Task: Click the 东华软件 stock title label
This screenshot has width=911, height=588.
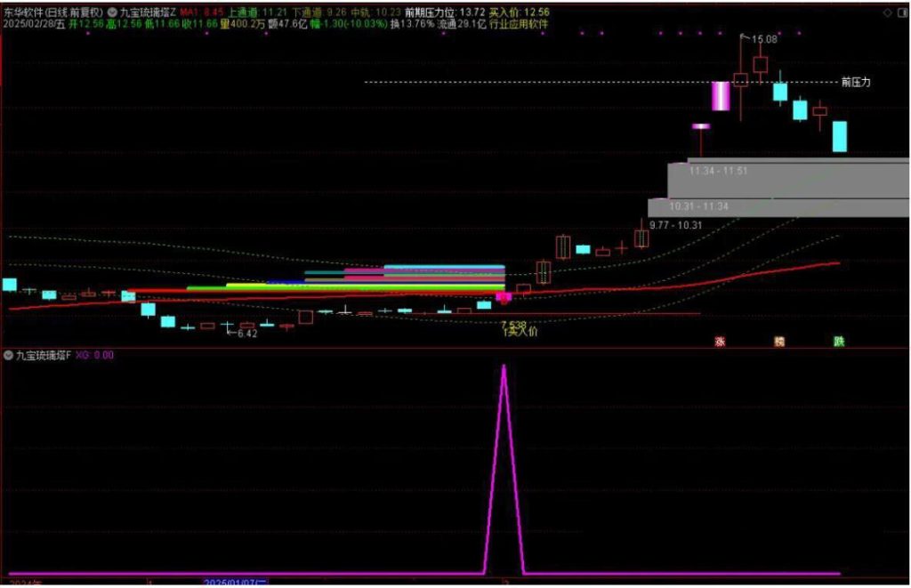Action: 52,13
